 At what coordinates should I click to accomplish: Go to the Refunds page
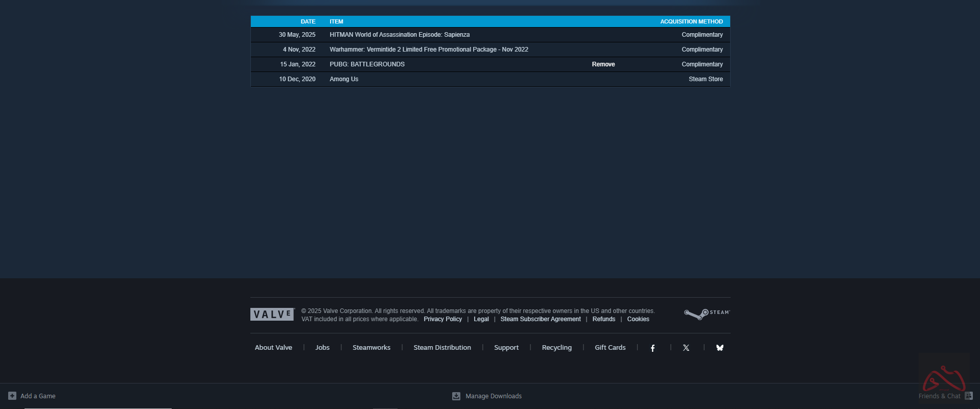603,319
